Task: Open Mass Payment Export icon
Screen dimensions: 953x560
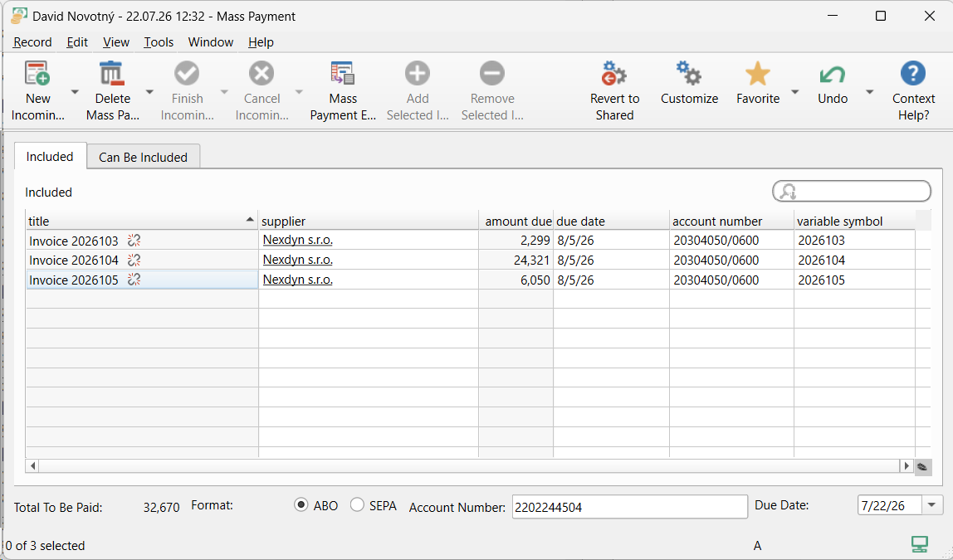Action: (342, 74)
